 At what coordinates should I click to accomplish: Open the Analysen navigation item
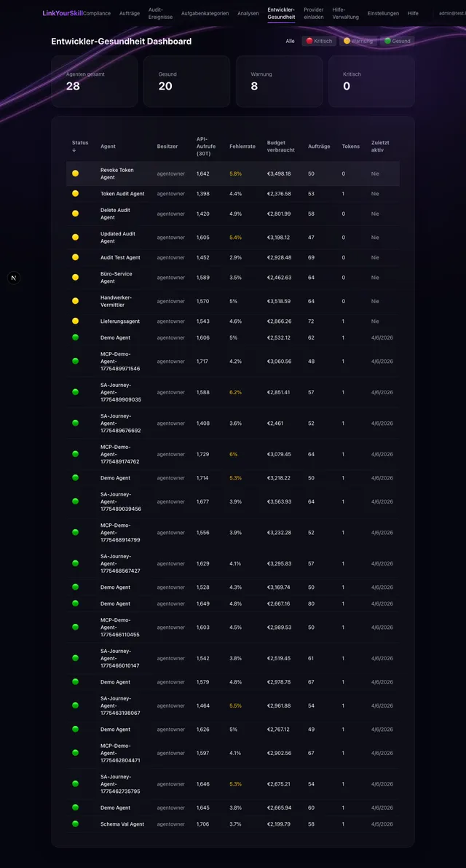[x=248, y=13]
